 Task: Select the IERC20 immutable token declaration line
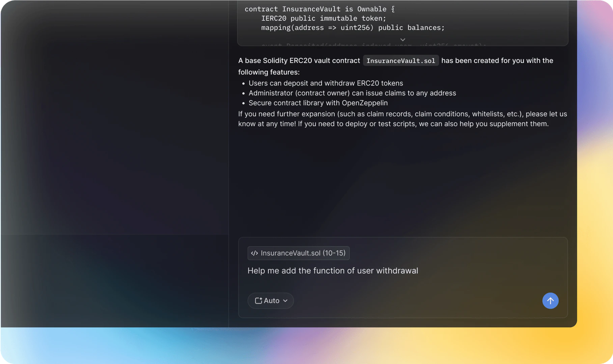[x=323, y=18]
